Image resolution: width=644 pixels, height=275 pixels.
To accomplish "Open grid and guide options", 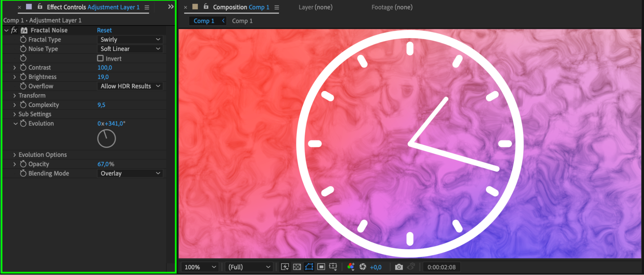I will click(333, 267).
